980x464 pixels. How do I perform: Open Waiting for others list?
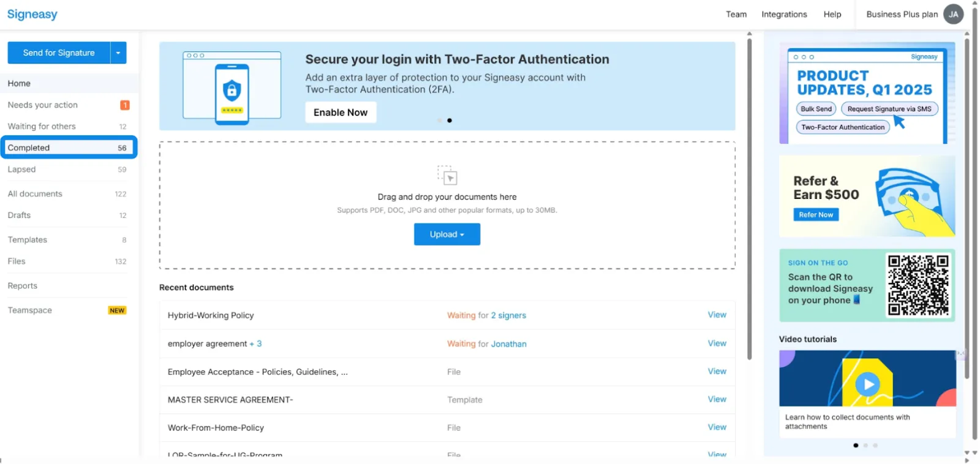pos(67,127)
